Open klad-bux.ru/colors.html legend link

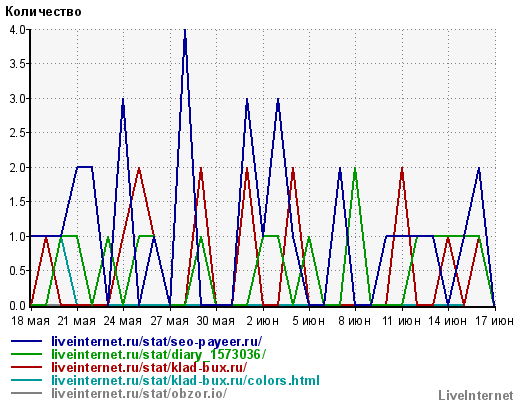(x=185, y=380)
